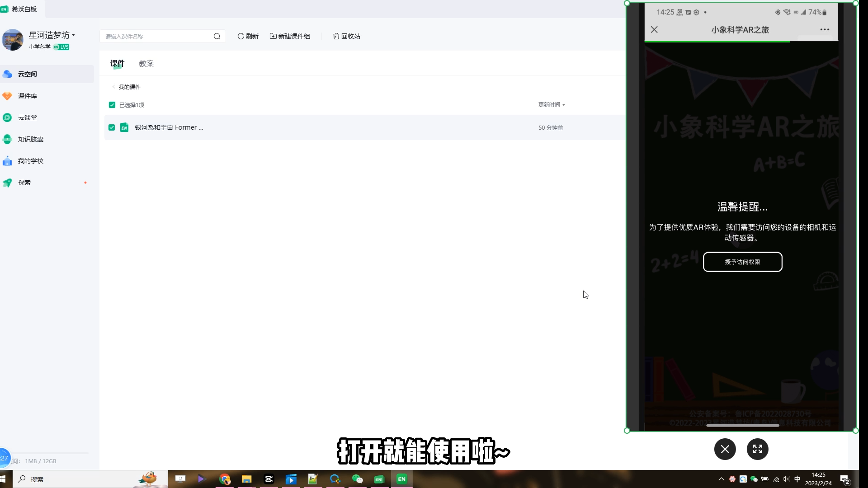
Task: Click 新建课件组 button
Action: (290, 36)
